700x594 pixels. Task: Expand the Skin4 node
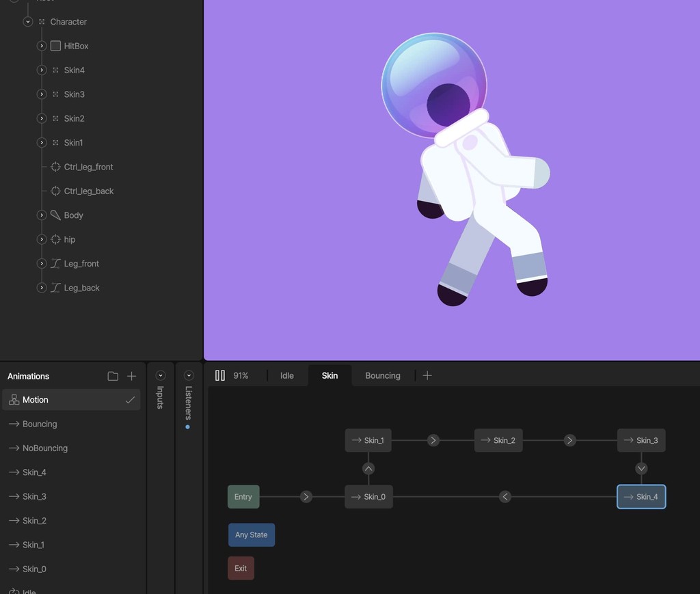point(41,70)
